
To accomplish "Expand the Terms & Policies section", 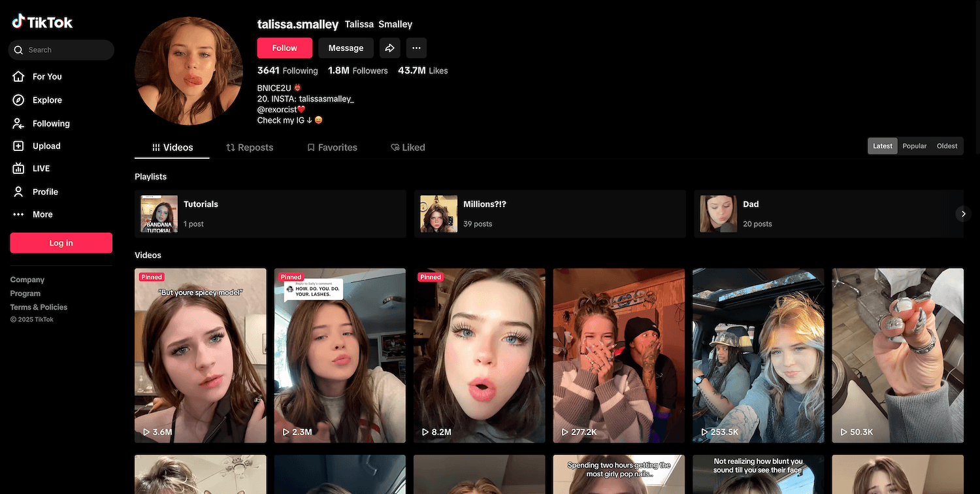I will [39, 307].
